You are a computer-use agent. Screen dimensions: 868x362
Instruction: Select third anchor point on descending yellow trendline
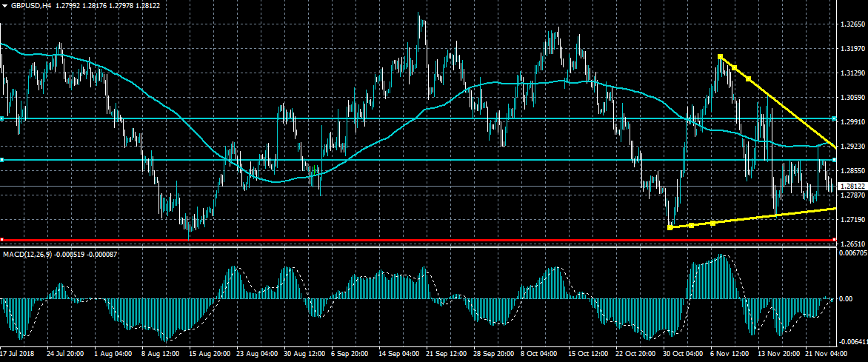click(748, 78)
